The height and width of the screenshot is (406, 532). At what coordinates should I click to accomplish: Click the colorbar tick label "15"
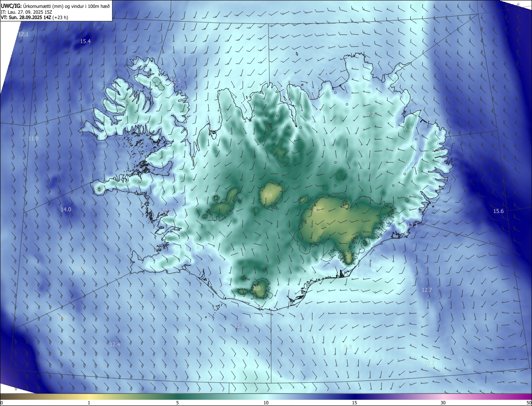click(355, 403)
